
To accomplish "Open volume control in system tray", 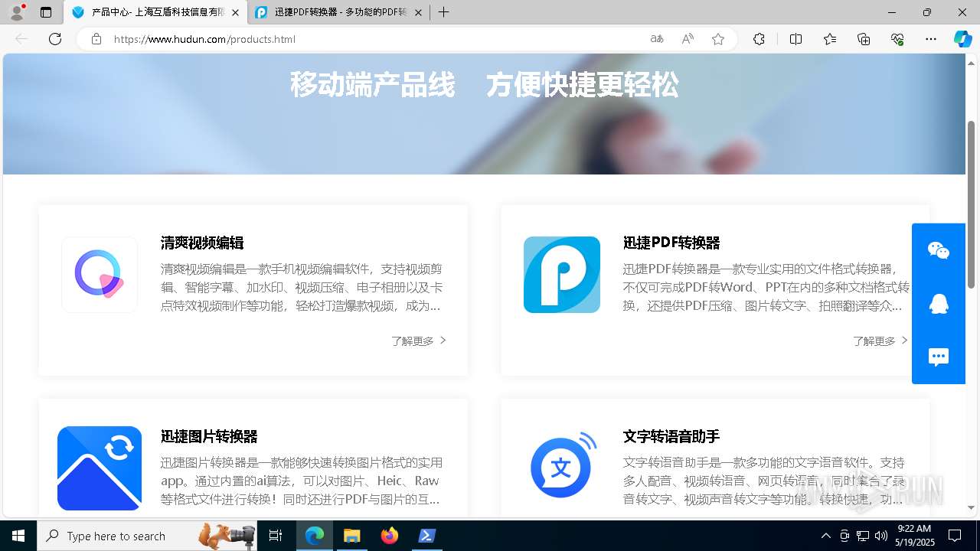I will coord(881,536).
